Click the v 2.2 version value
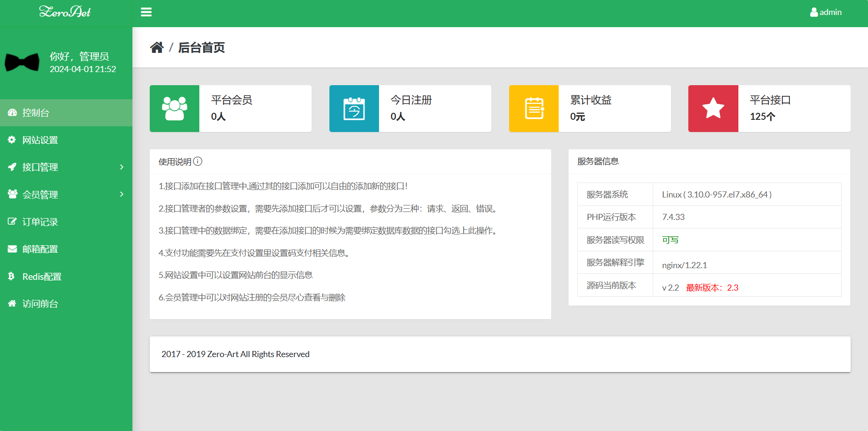 670,288
